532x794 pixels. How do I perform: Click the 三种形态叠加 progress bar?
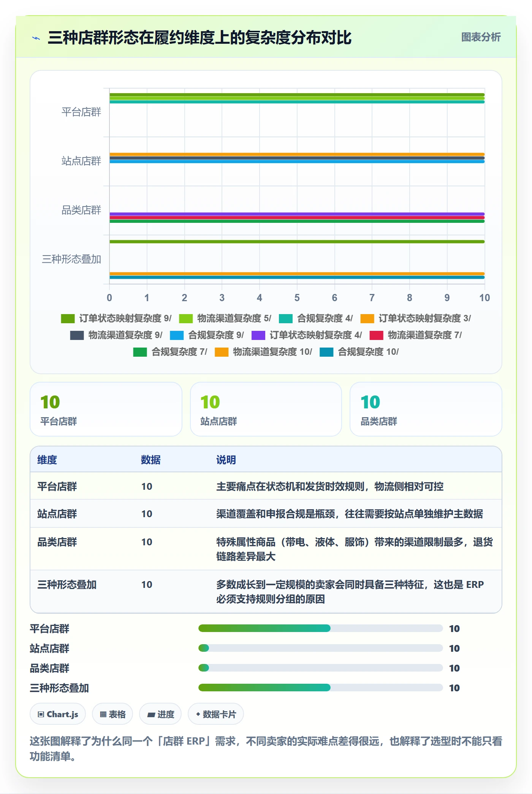pos(320,688)
